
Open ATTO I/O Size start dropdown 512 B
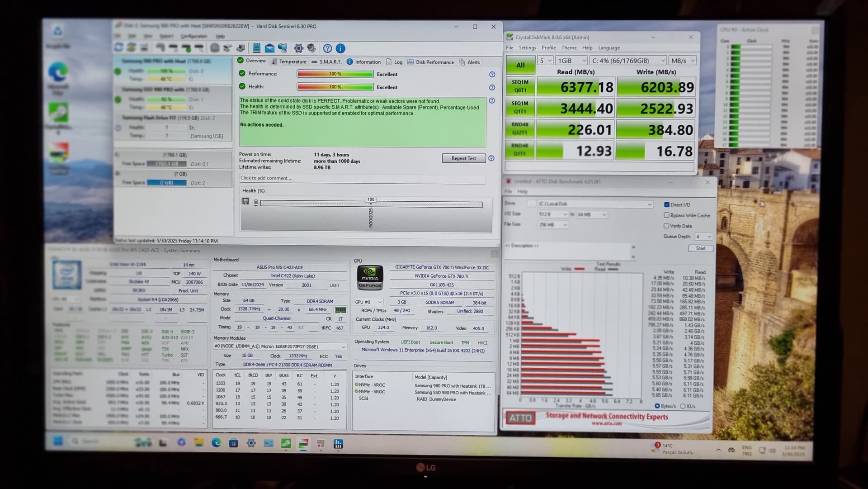click(x=552, y=214)
